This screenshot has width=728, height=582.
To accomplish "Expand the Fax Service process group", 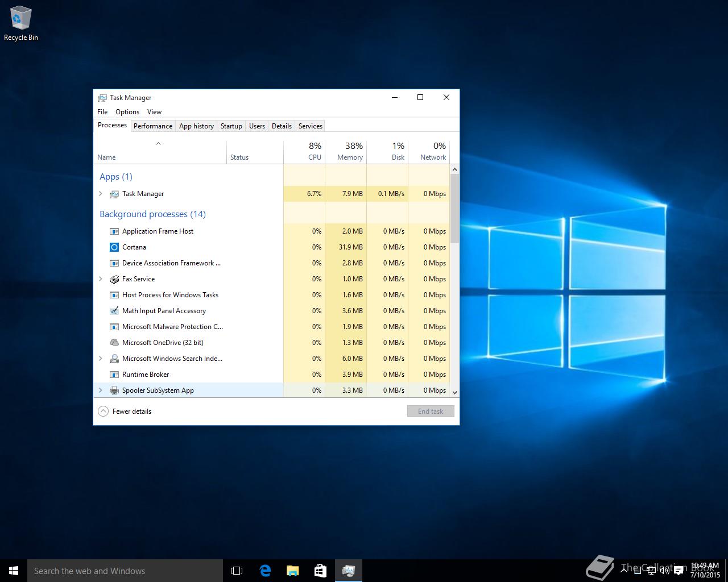I will pos(101,279).
